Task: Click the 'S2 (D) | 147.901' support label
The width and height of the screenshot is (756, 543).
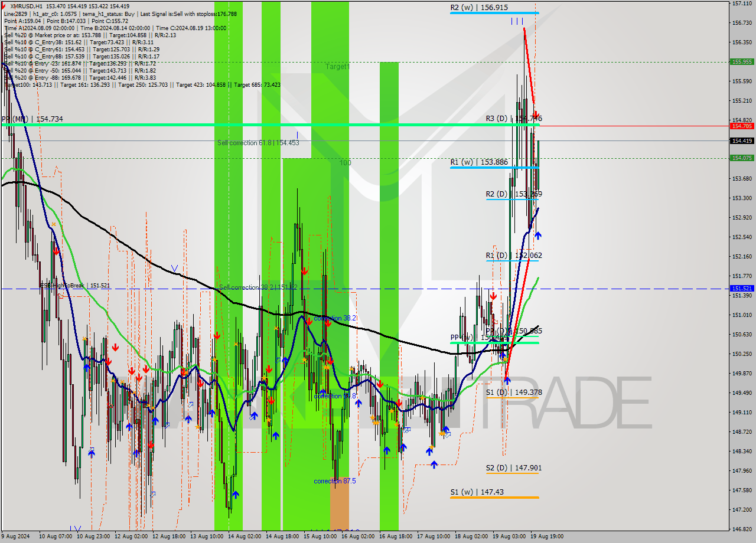Action: [514, 467]
